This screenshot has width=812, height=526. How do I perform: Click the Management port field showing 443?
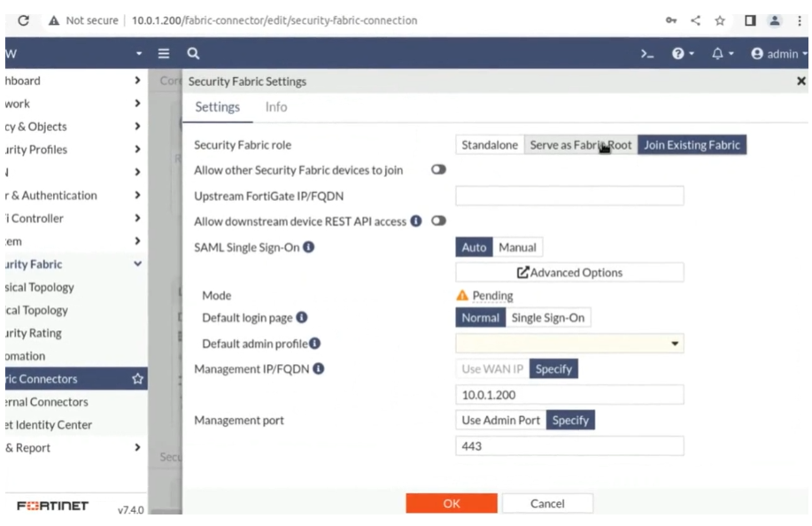(569, 445)
